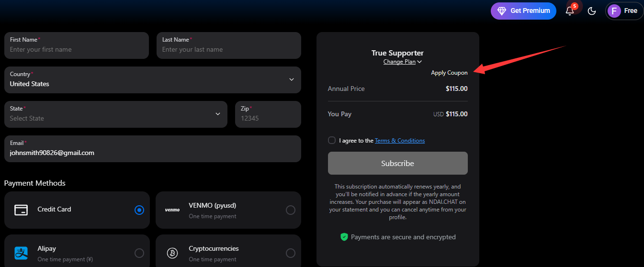Click the green secure shield icon

click(344, 237)
